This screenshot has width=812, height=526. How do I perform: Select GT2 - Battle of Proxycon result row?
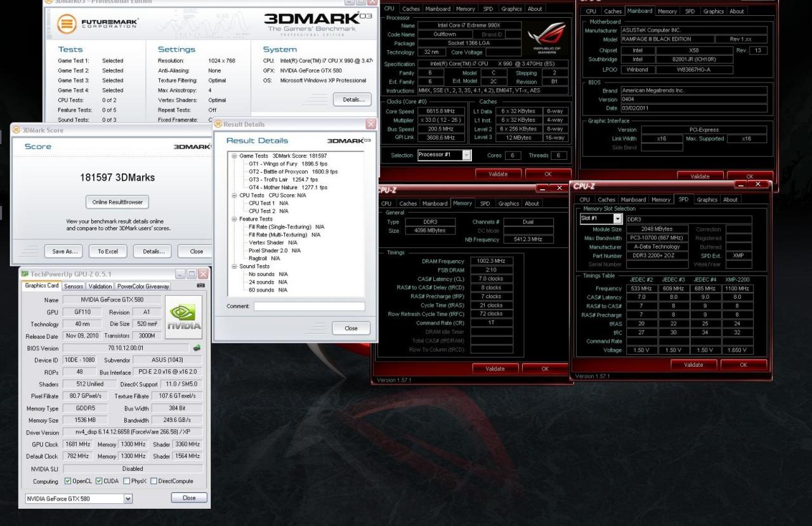pos(293,171)
